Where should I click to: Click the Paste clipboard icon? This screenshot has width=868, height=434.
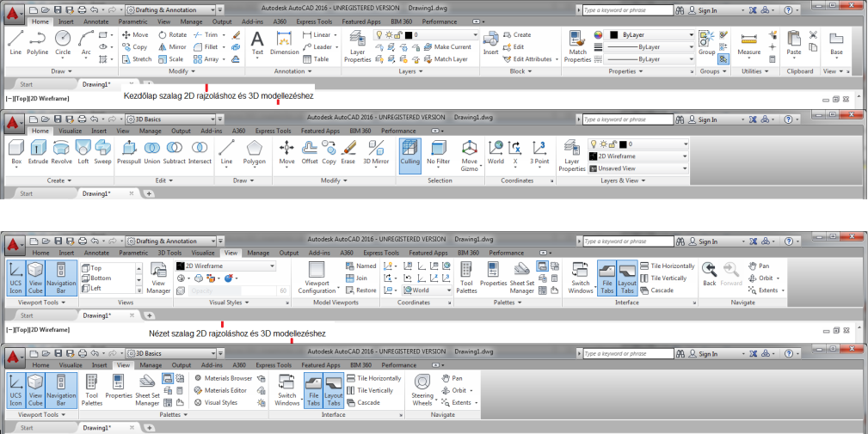794,43
